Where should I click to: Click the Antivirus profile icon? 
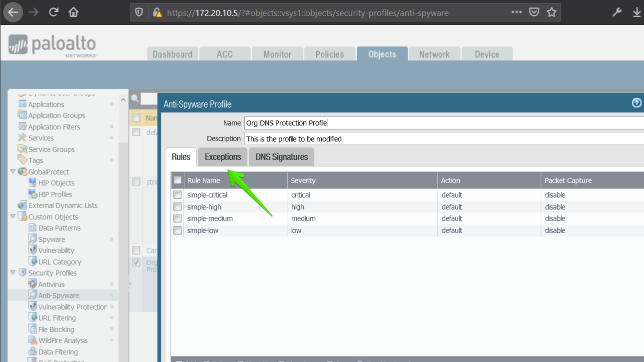point(32,284)
